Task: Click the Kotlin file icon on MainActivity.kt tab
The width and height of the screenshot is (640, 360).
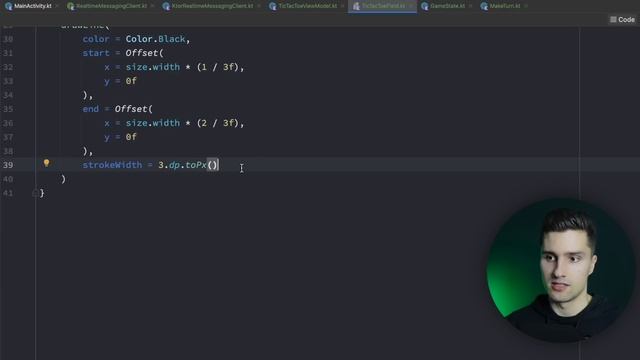Action: 9,6
